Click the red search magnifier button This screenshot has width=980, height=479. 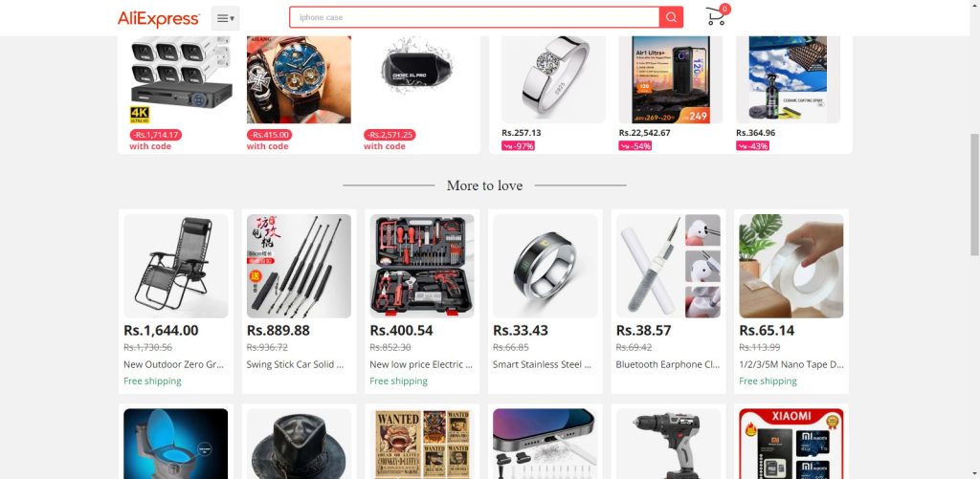tap(671, 17)
